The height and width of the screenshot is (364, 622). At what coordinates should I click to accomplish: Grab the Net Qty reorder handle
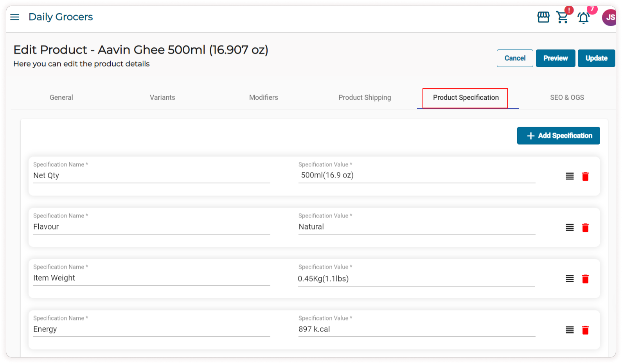click(570, 176)
